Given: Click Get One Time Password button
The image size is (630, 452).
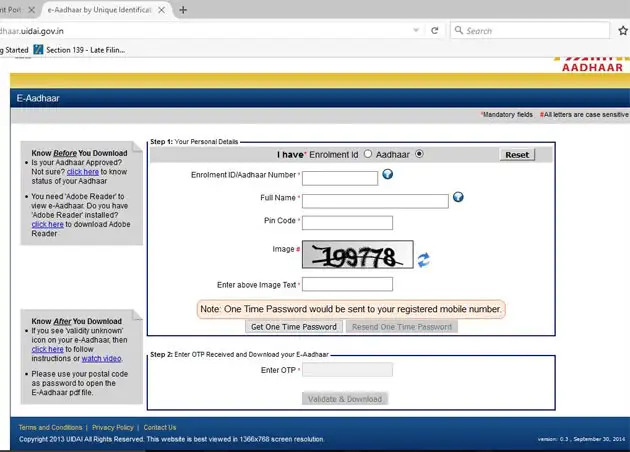Looking at the screenshot, I should pyautogui.click(x=294, y=327).
